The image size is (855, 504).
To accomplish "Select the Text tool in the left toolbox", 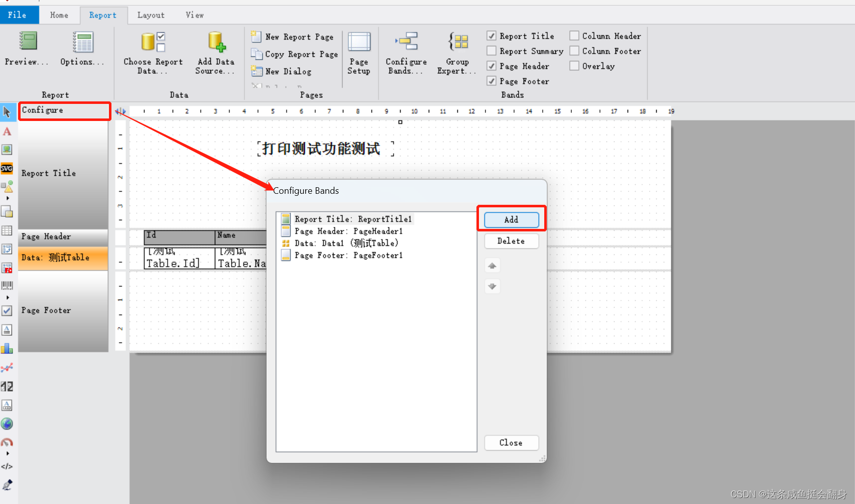I will [x=7, y=132].
